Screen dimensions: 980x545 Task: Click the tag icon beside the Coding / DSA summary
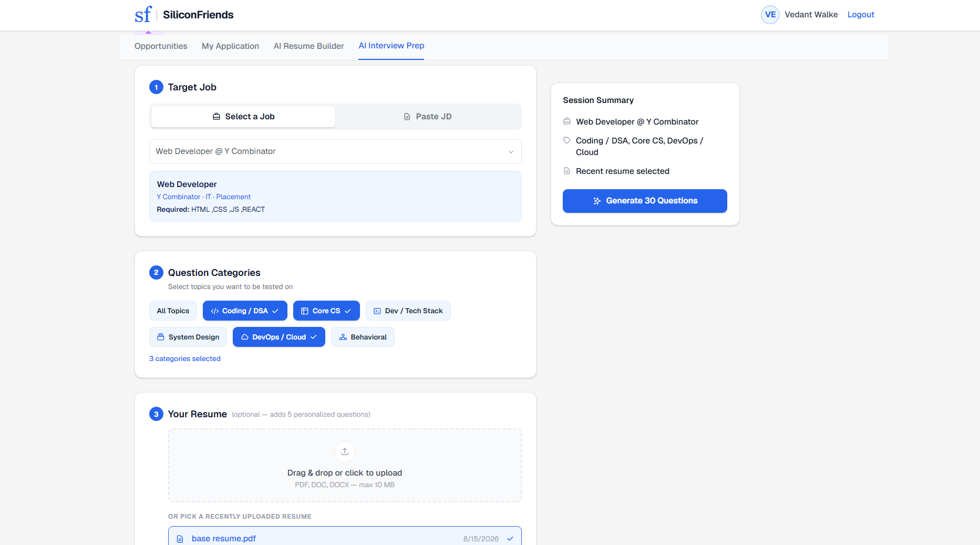pyautogui.click(x=567, y=140)
